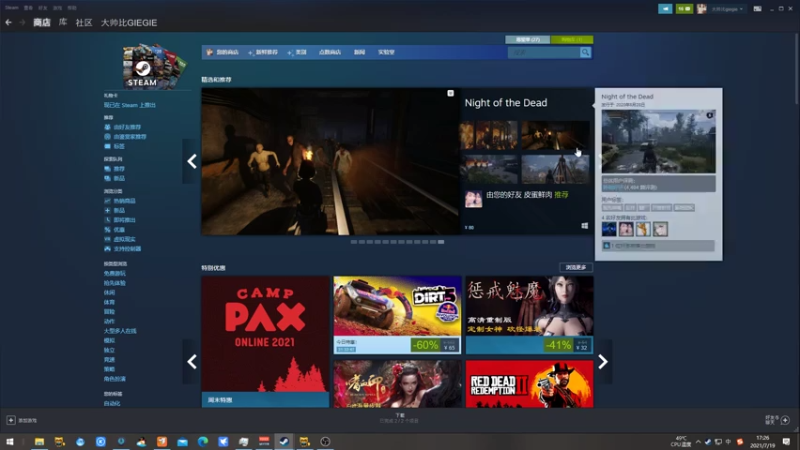Open 新鲜推荐 (New & Noteworthy) menu
The image size is (800, 450).
[263, 52]
